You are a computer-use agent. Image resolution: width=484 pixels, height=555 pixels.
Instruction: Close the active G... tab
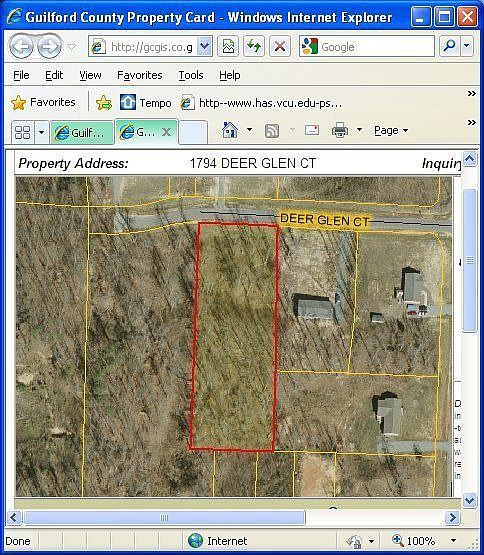click(x=166, y=132)
